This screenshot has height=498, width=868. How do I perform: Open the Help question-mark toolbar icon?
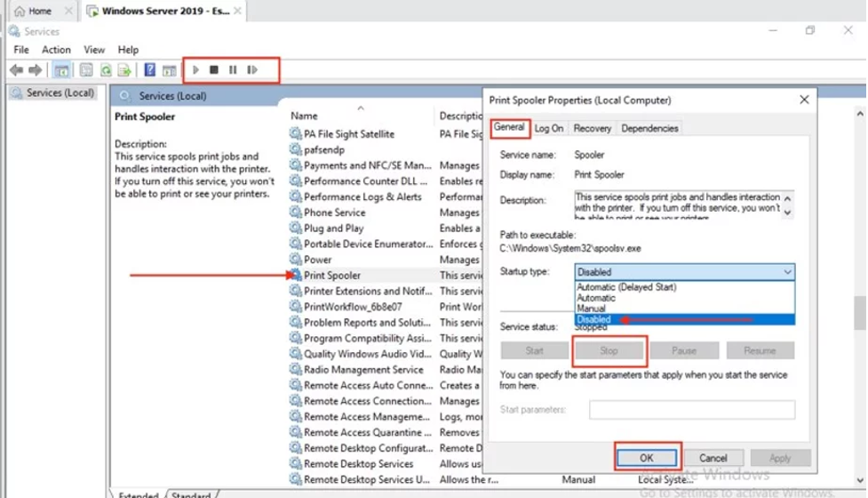tap(149, 69)
